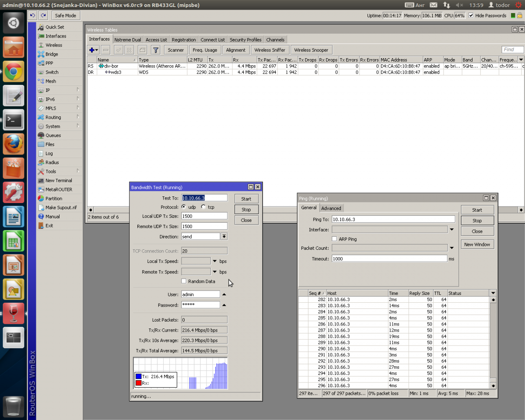
Task: Expand the Interface dropdown in Ping window
Action: 451,229
